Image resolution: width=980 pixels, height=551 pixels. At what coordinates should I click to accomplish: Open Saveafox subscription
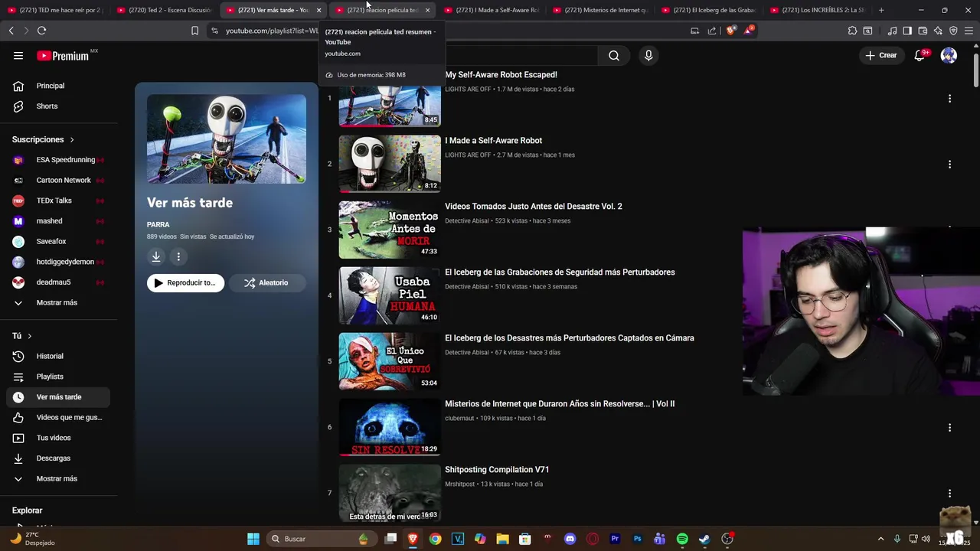tap(58, 241)
